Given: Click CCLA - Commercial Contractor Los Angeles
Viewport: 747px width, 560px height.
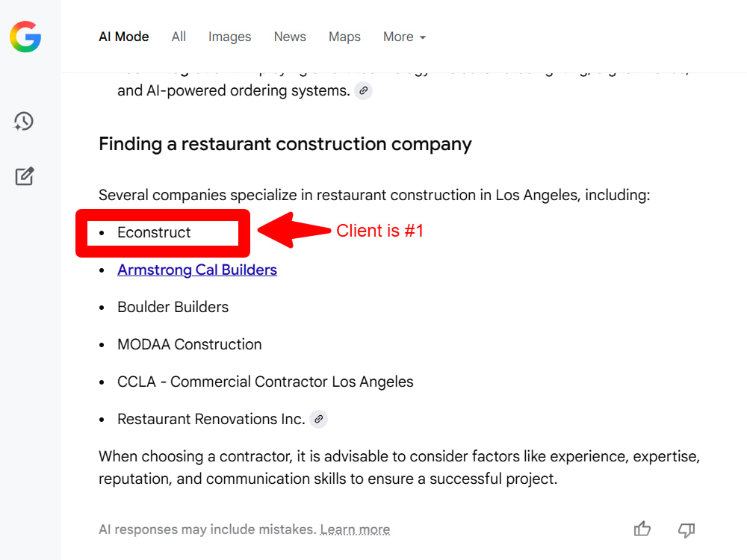Looking at the screenshot, I should pos(265,382).
